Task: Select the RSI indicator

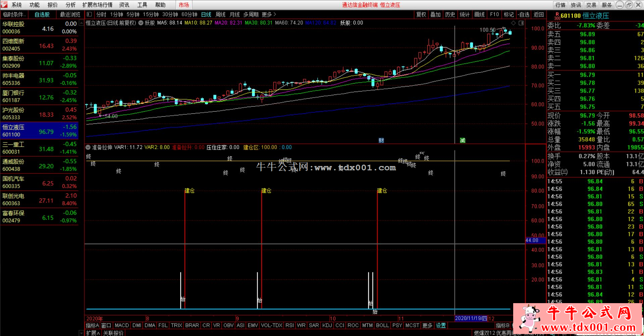Action: click(289, 325)
